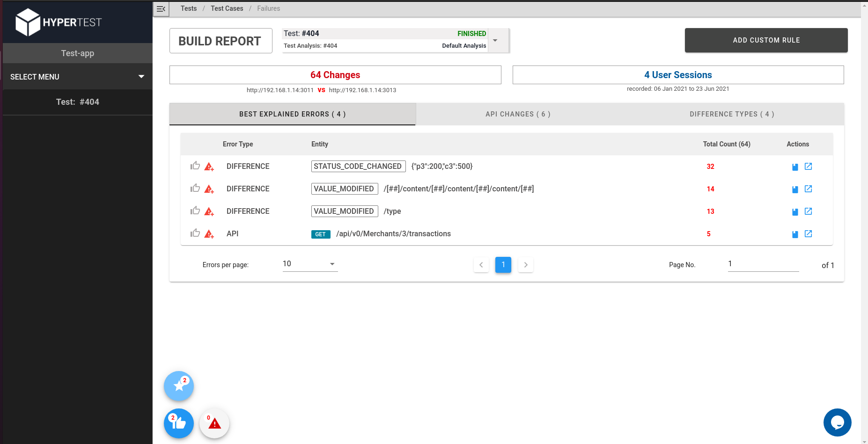868x444 pixels.
Task: Go to previous page with left chevron
Action: click(481, 265)
